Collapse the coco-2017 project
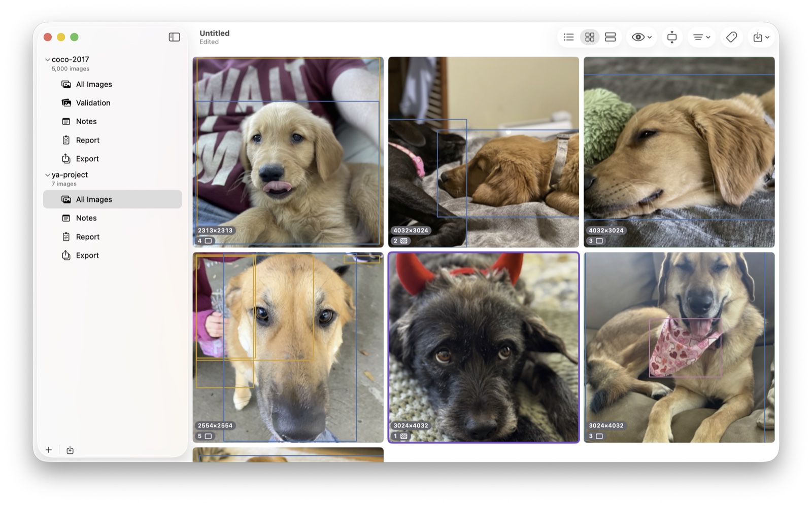The height and width of the screenshot is (505, 812). [x=48, y=60]
